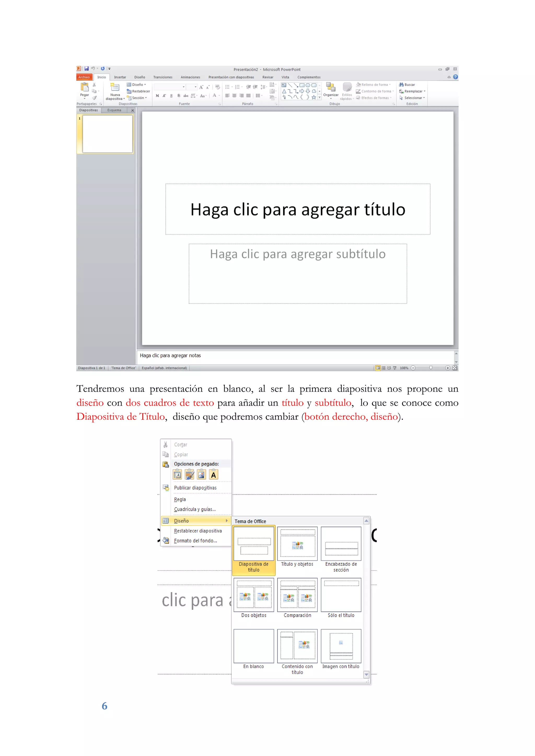Select Restablecer diapositiva in context menu

(x=196, y=531)
